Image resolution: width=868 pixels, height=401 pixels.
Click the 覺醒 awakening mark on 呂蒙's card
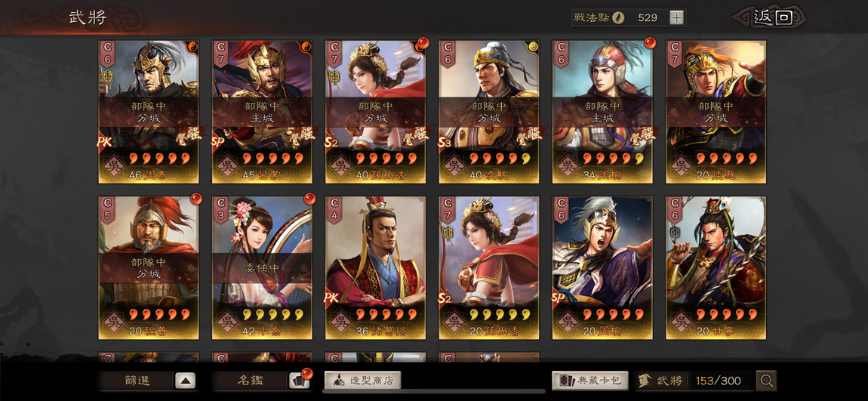pyautogui.click(x=303, y=136)
